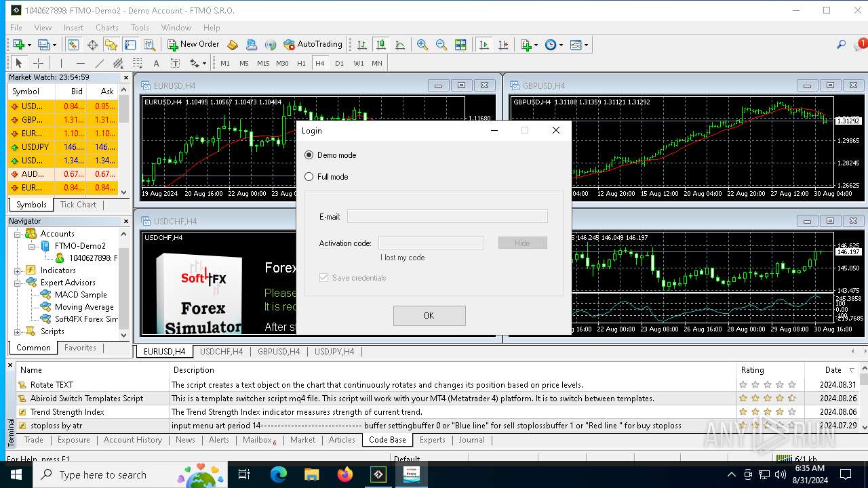Open the New Chart icon
Image resolution: width=868 pixels, height=488 pixels.
coord(22,45)
